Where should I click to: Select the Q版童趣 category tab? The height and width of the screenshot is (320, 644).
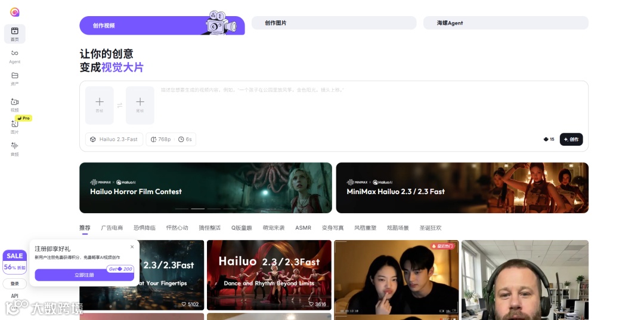(x=241, y=228)
